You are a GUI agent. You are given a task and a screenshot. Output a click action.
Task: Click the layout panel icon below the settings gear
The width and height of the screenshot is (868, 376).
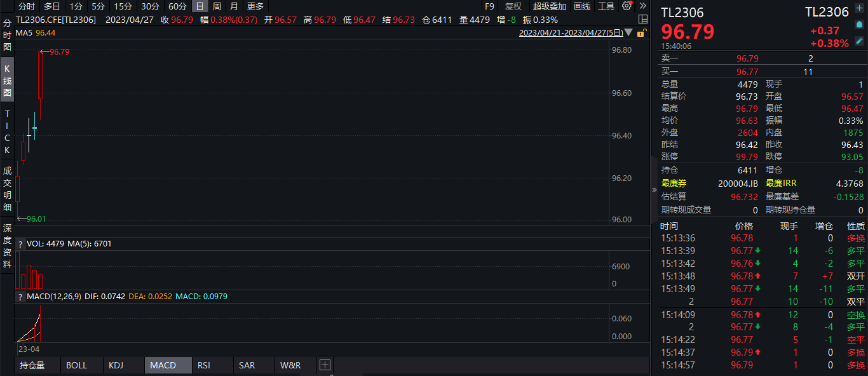(642, 19)
